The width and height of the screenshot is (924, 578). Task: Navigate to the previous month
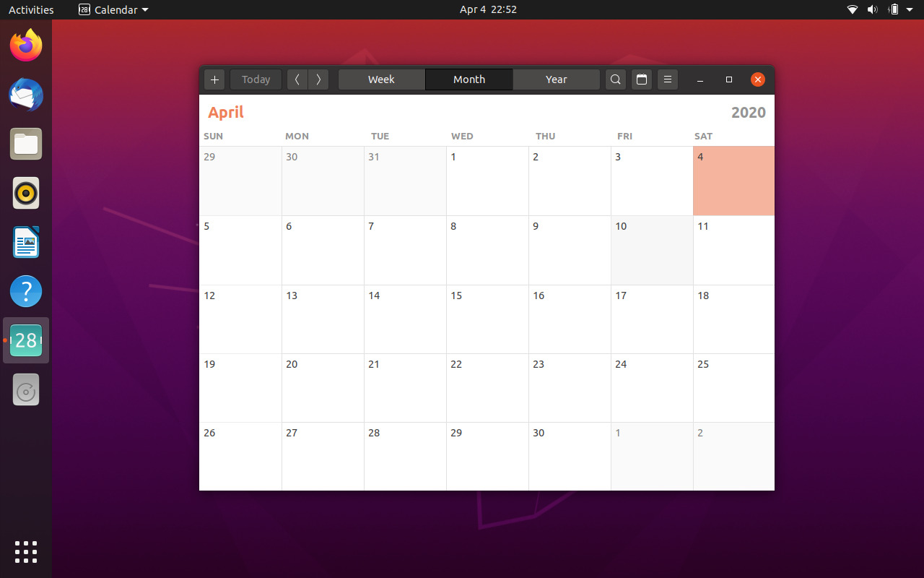click(297, 79)
